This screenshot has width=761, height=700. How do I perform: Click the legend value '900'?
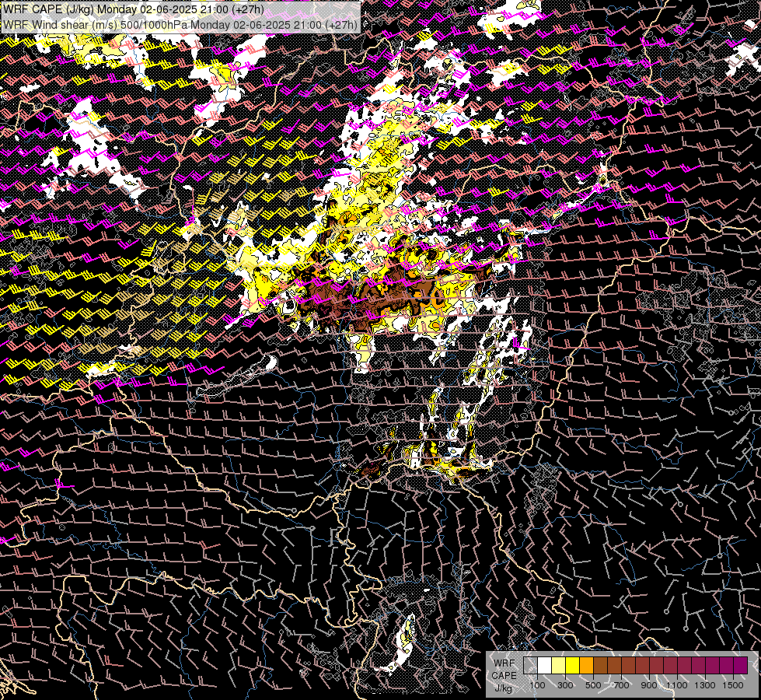[649, 685]
